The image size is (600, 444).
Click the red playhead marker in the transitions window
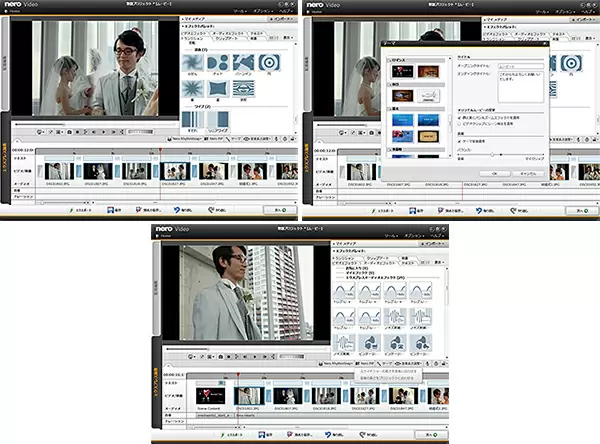[x=160, y=150]
